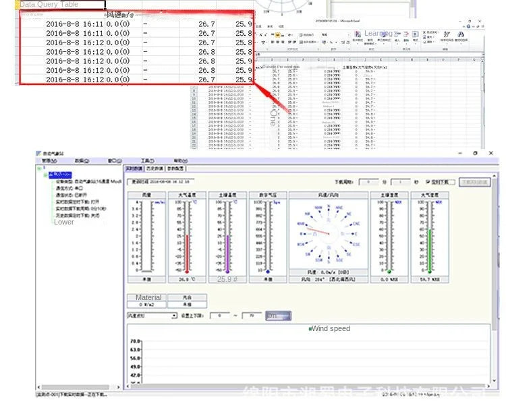The image size is (506, 420).
Task: Click the Insert cells icon in Excel
Action: coord(397,34)
